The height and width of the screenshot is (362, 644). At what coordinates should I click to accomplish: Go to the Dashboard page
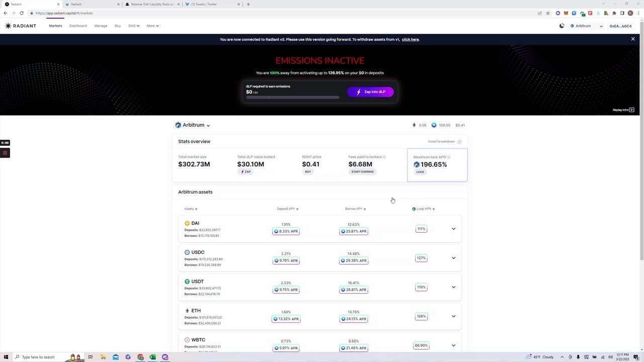(x=78, y=26)
